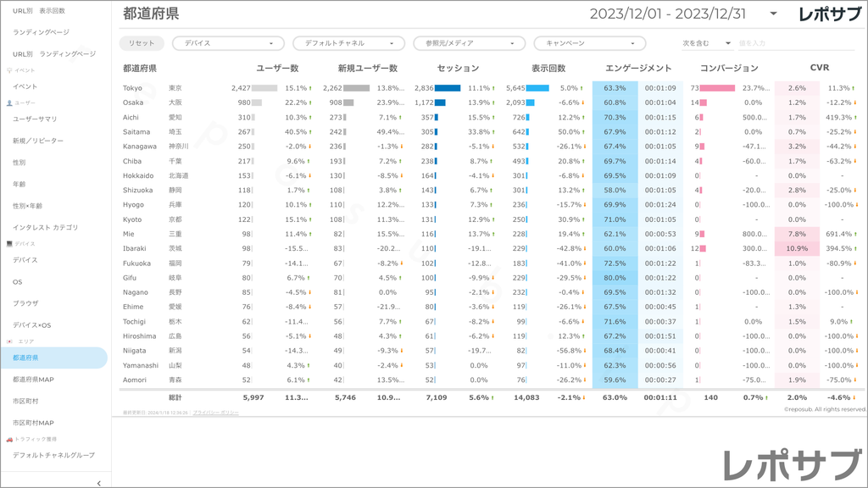Go to 都道府県MAP page in sidebar
Screen dimensions: 868x488
(x=34, y=380)
